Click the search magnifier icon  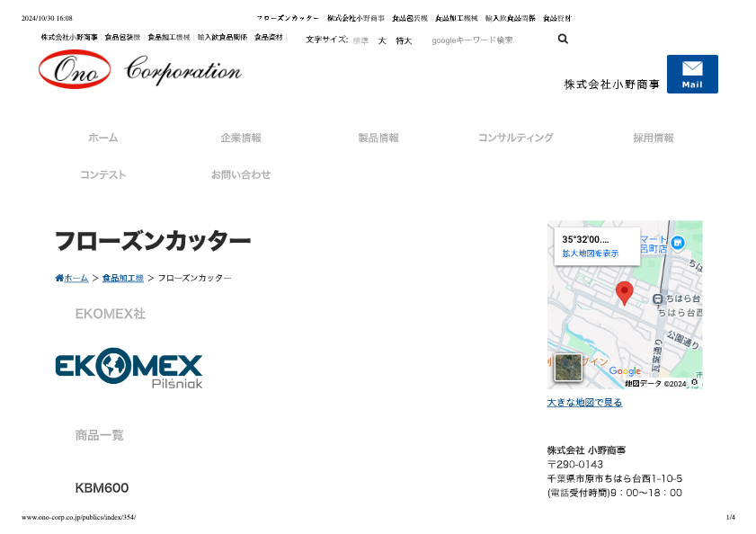(x=563, y=39)
